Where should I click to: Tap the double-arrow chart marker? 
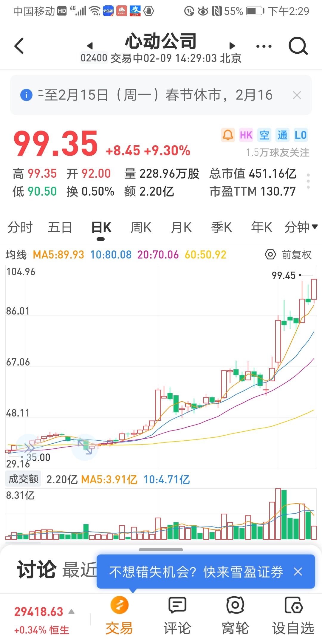click(29, 447)
